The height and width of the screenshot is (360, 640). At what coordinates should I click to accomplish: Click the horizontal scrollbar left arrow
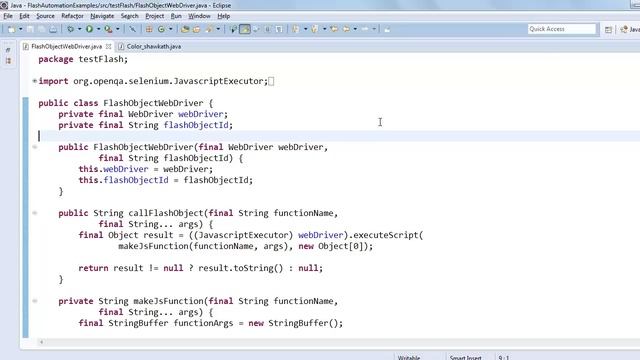[x=41, y=342]
